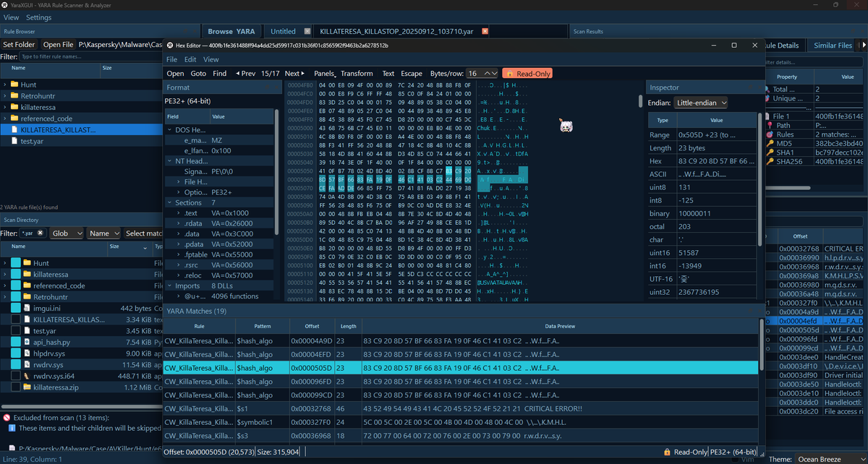
Task: Expand the Hunt folder in Rule Browser
Action: tap(5, 85)
